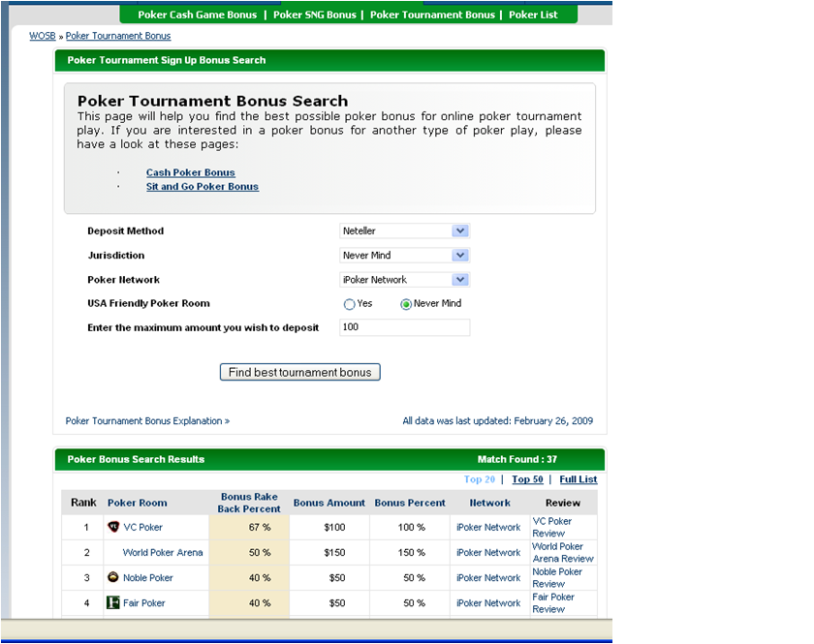Open the Noble Poker room link
This screenshot has height=644, width=814.
click(148, 577)
